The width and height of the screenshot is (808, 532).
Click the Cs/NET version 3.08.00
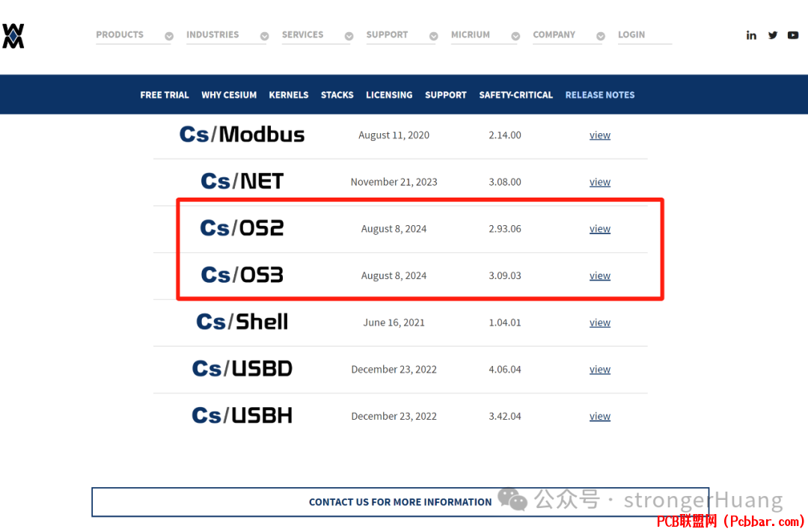tap(505, 182)
